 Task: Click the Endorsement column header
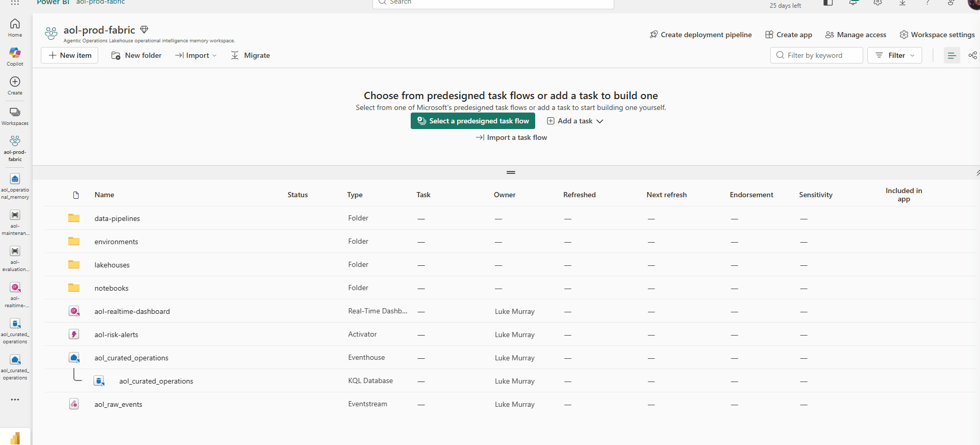(752, 195)
